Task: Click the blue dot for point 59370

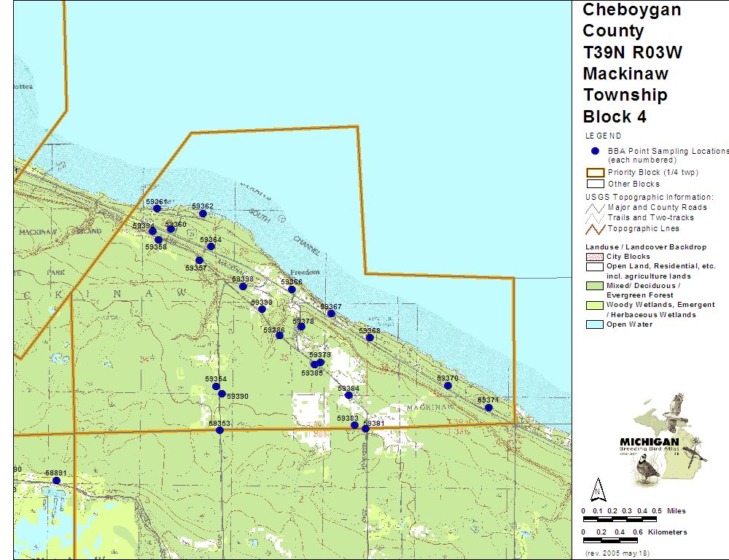Action: (x=448, y=386)
